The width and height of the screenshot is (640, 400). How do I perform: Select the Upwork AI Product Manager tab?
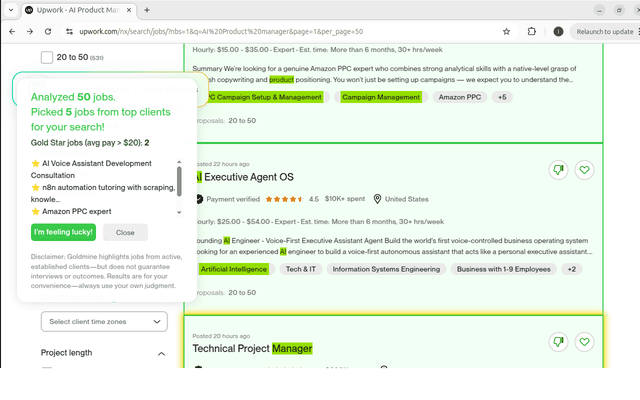tap(80, 9)
